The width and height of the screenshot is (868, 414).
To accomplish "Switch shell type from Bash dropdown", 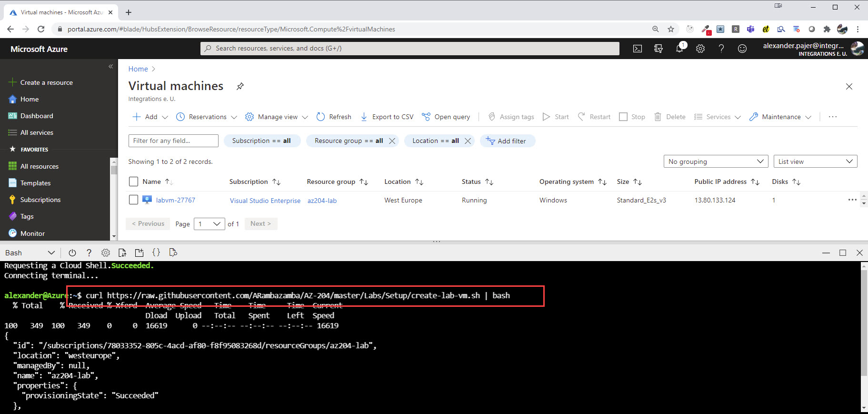I will tap(30, 253).
